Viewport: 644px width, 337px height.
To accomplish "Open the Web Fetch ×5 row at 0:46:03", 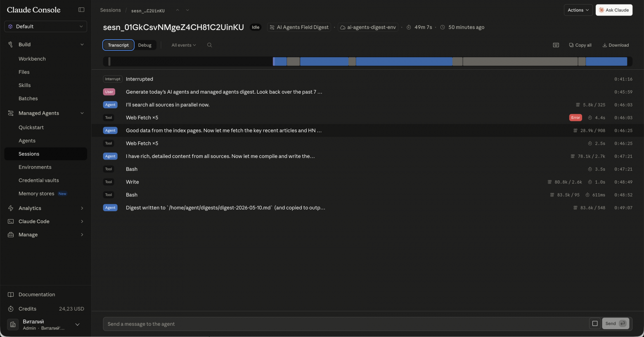I will tap(367, 118).
